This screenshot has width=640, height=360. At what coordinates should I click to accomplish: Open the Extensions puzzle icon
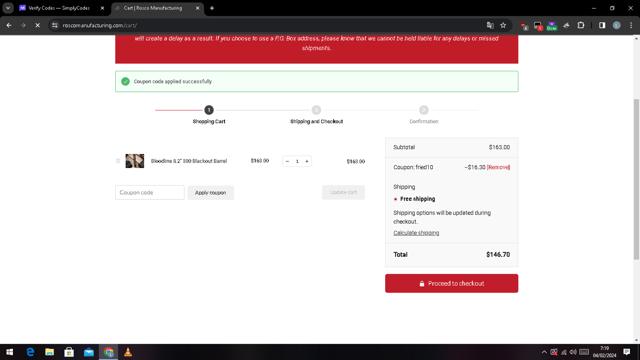click(x=581, y=25)
